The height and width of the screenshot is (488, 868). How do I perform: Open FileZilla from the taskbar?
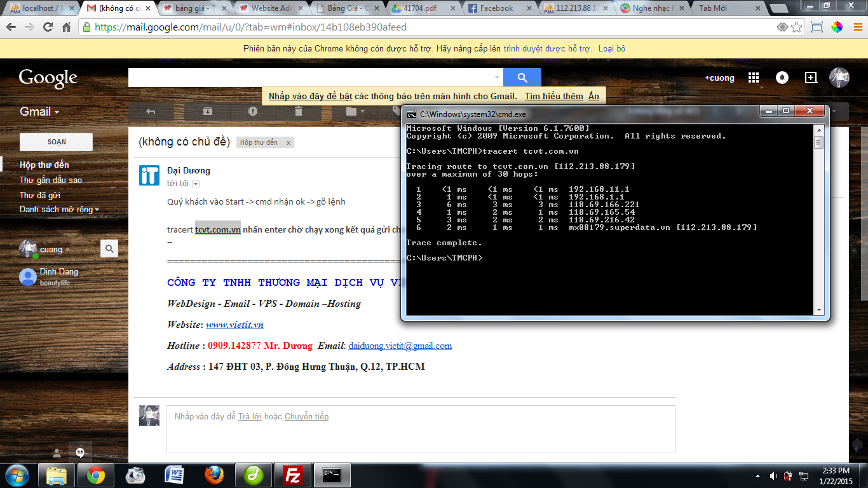pyautogui.click(x=293, y=475)
